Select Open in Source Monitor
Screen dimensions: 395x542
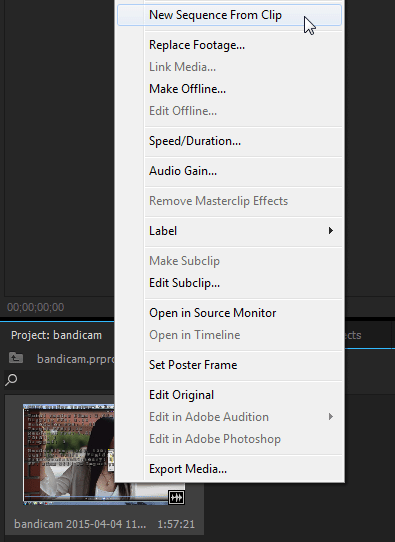tap(229, 313)
